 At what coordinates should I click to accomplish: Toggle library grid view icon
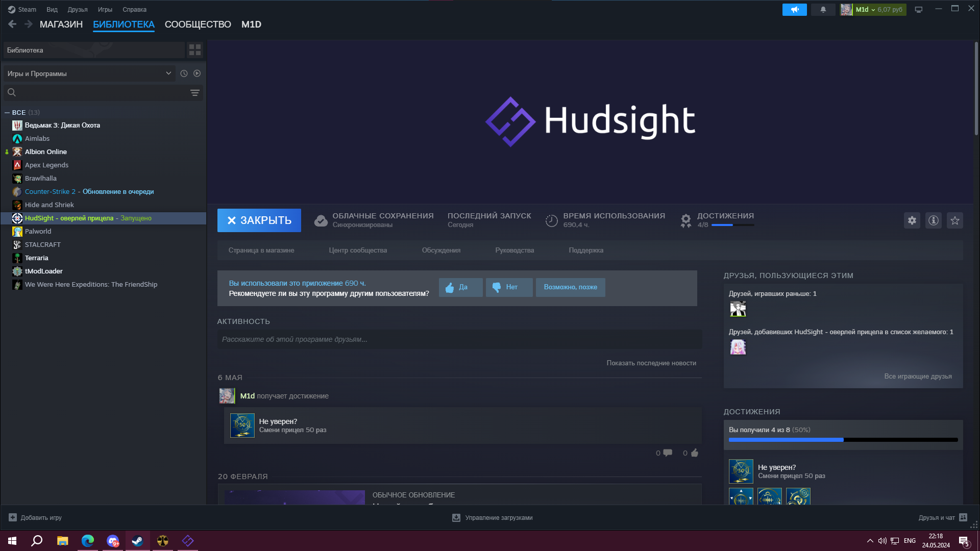tap(195, 50)
